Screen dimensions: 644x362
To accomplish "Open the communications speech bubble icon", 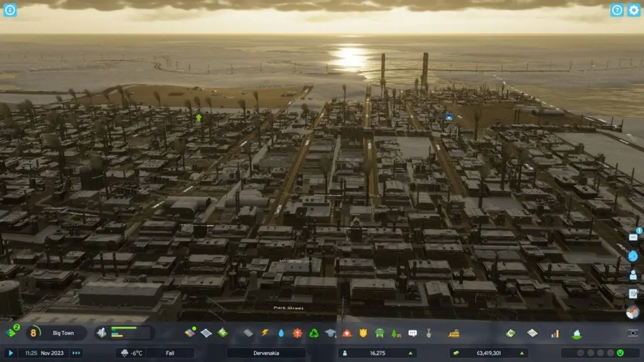I will click(413, 333).
